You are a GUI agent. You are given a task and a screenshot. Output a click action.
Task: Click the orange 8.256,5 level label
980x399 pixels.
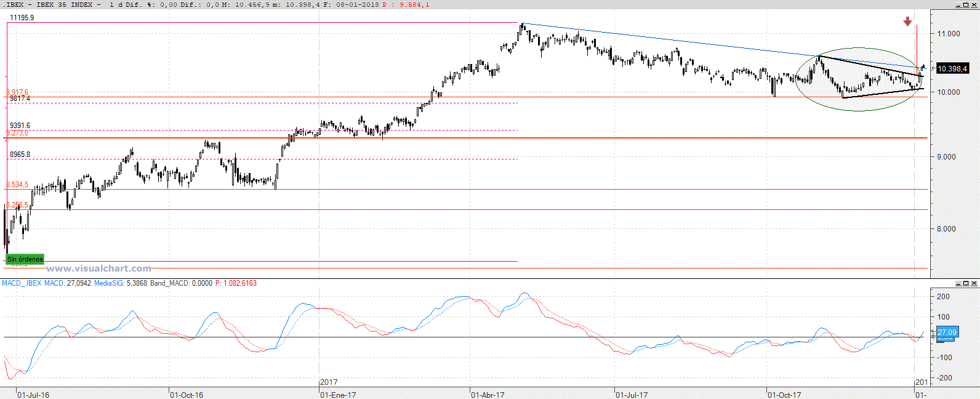[17, 205]
